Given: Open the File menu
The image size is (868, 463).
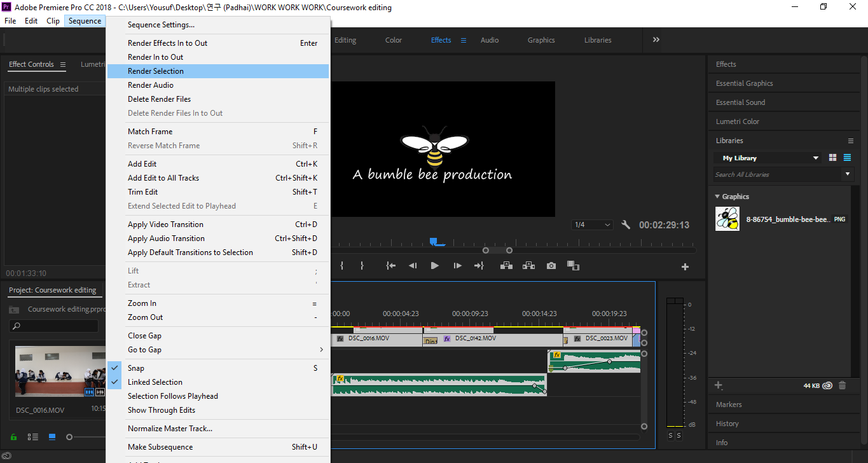Looking at the screenshot, I should pyautogui.click(x=10, y=21).
